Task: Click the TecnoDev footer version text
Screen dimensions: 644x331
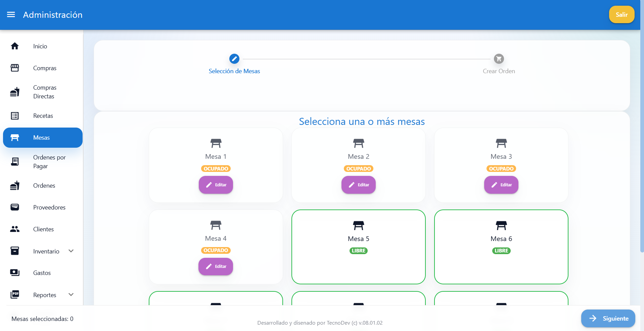Action: point(320,323)
